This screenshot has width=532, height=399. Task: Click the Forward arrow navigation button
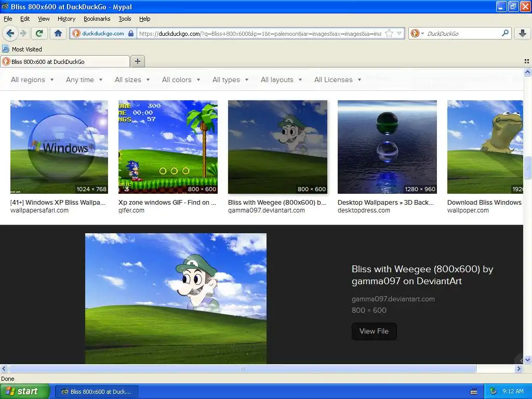pos(23,33)
